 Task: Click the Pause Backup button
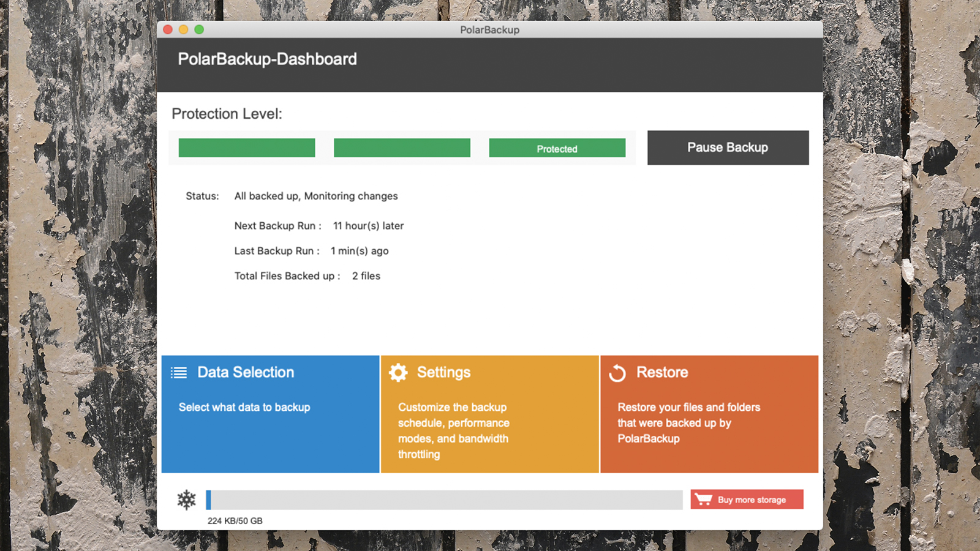(728, 148)
